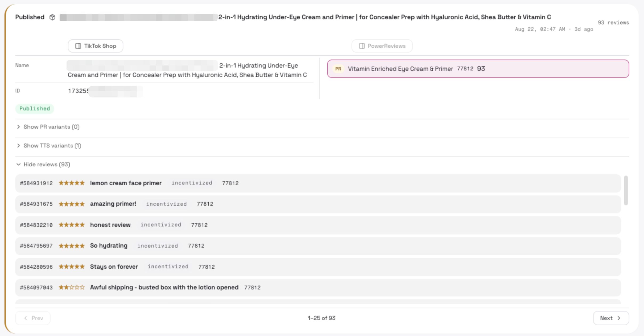Open review amazing primer!
Viewport: 644px width, 336px height.
(318, 204)
